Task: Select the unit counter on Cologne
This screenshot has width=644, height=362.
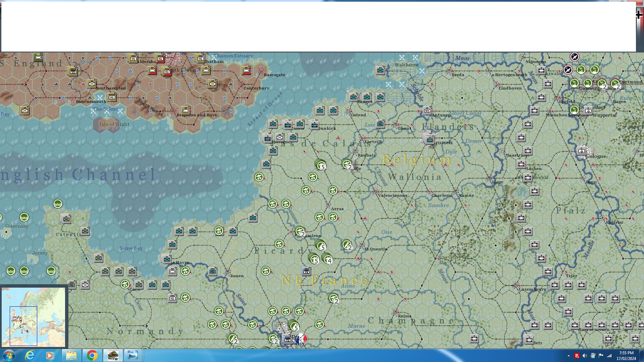Action: pos(582,151)
